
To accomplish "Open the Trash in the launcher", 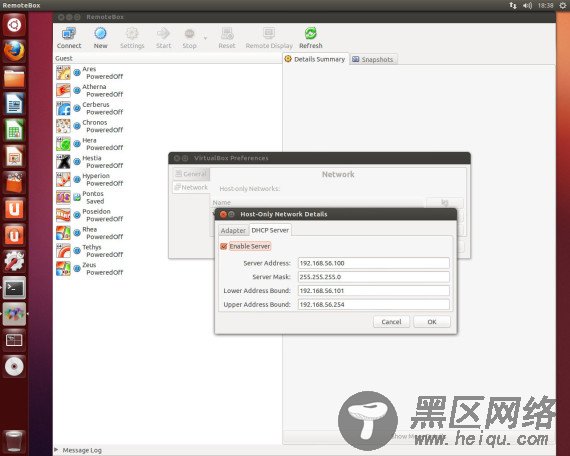I will coord(14,441).
